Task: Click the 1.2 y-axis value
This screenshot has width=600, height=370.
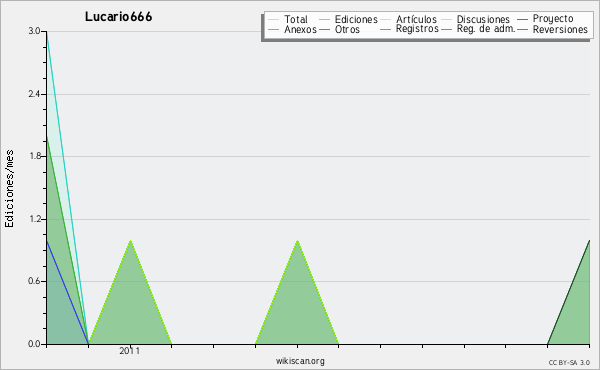Action: tap(34, 219)
